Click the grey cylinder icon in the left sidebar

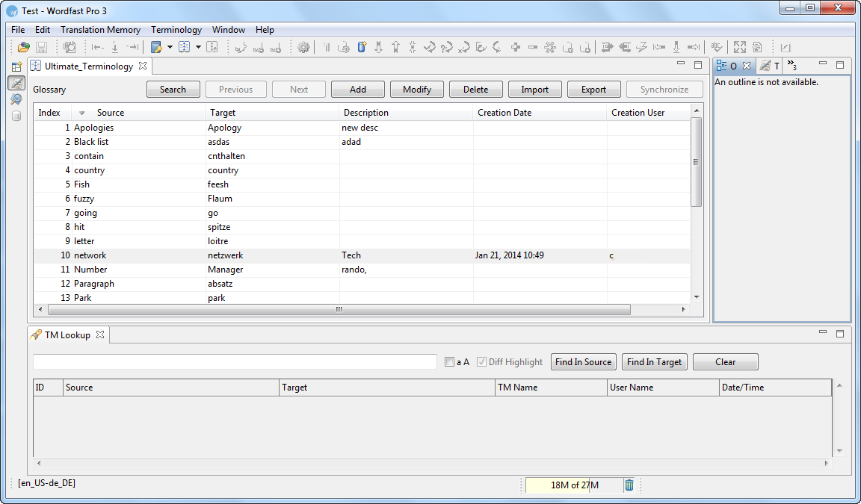click(x=16, y=116)
